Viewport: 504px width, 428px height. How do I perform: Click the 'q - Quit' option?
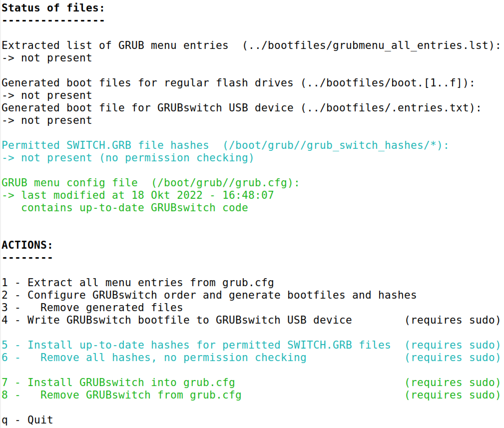(x=27, y=420)
